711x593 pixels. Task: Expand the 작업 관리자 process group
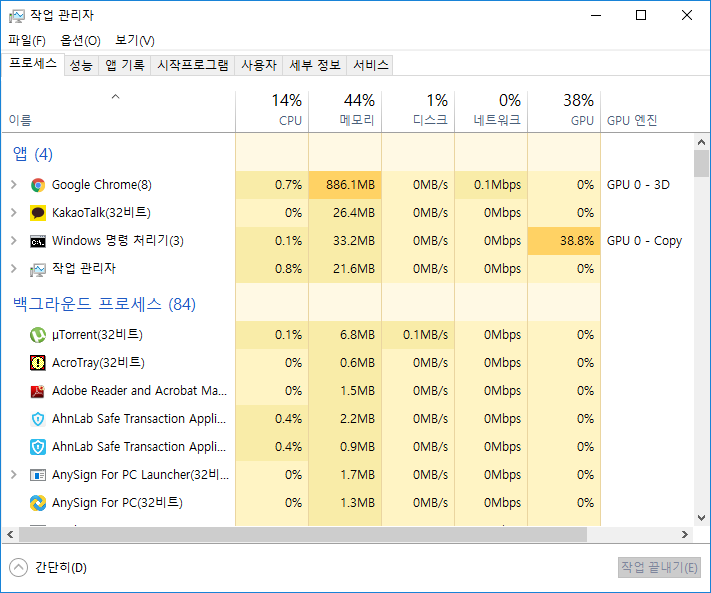(14, 269)
